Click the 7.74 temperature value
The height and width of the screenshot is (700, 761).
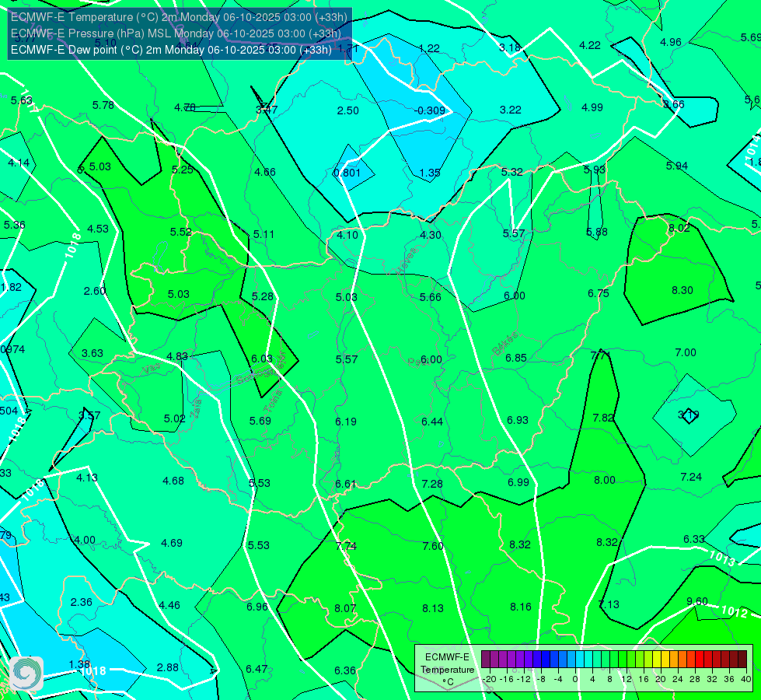pos(347,546)
